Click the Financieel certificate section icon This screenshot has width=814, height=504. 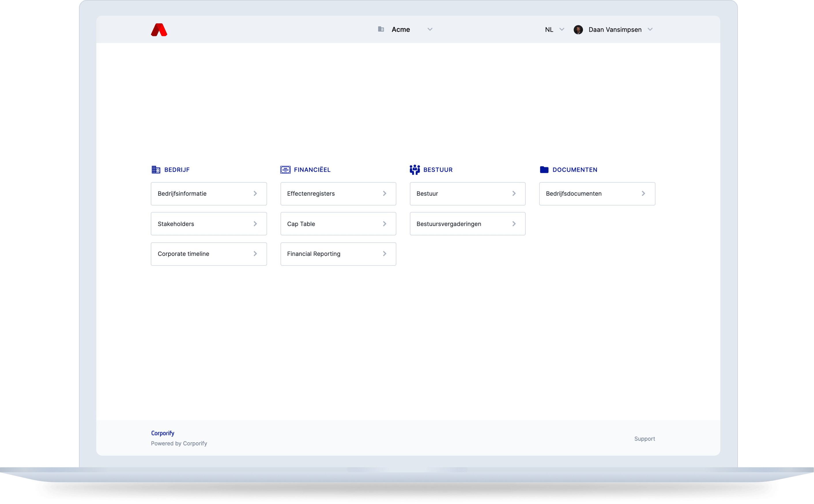[285, 170]
